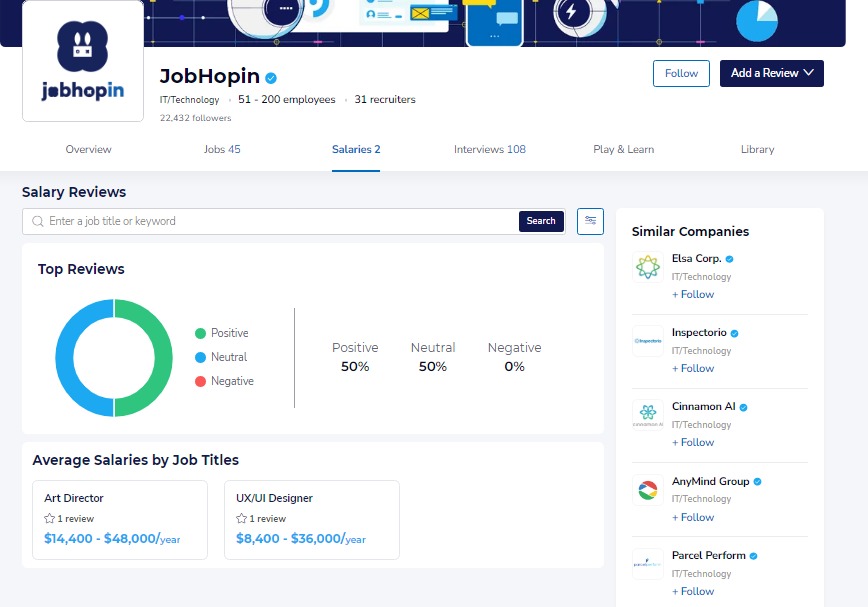Click the magnifier icon in search box
Screen dimensions: 868x607
(38, 221)
